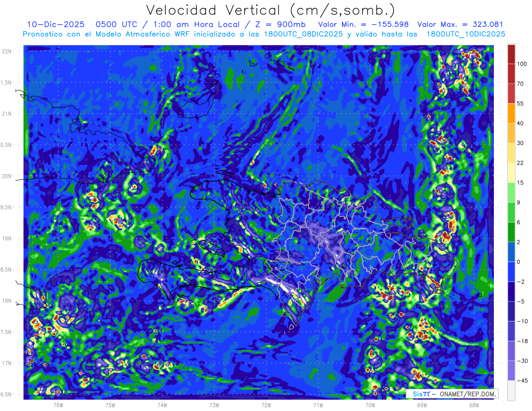Click the colorbar label '15'

520,183
